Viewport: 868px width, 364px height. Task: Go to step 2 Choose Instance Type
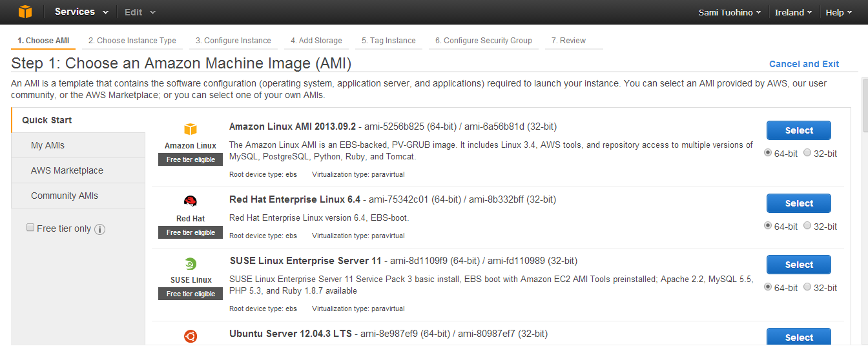pos(132,41)
